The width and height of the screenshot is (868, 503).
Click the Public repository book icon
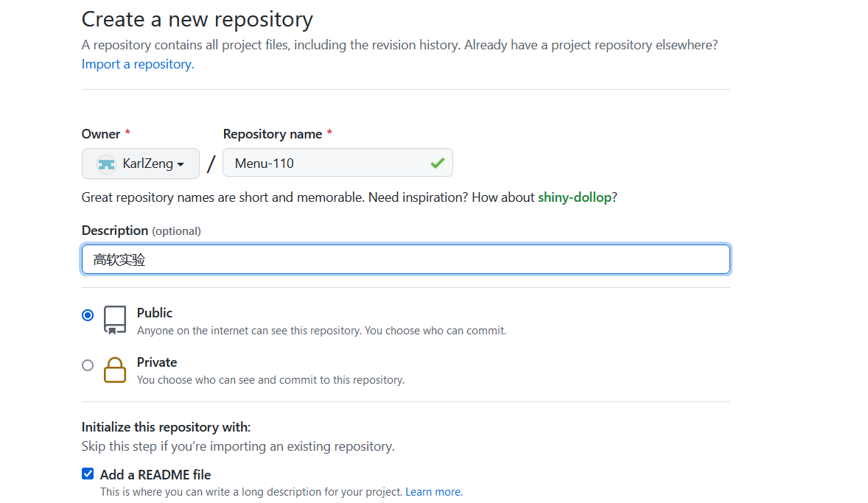point(115,320)
